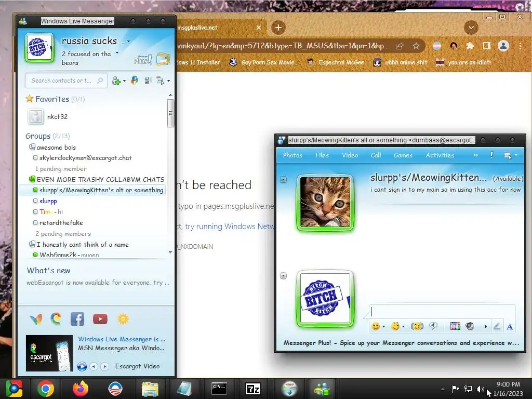This screenshot has height=399, width=532.
Task: Open the MSN butterfly icon
Action: click(36, 320)
